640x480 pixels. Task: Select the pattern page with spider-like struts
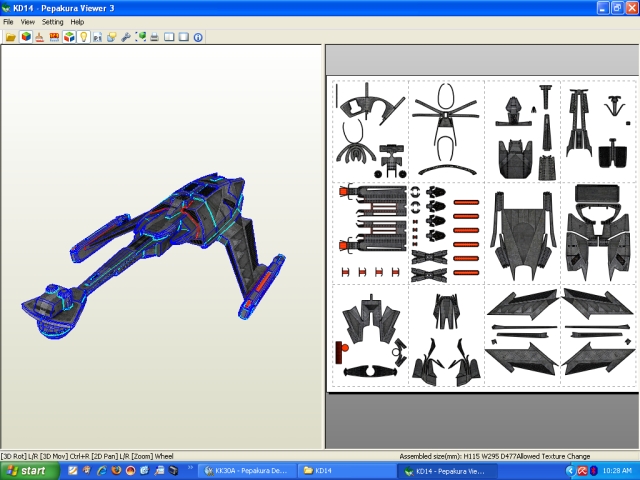[447, 131]
